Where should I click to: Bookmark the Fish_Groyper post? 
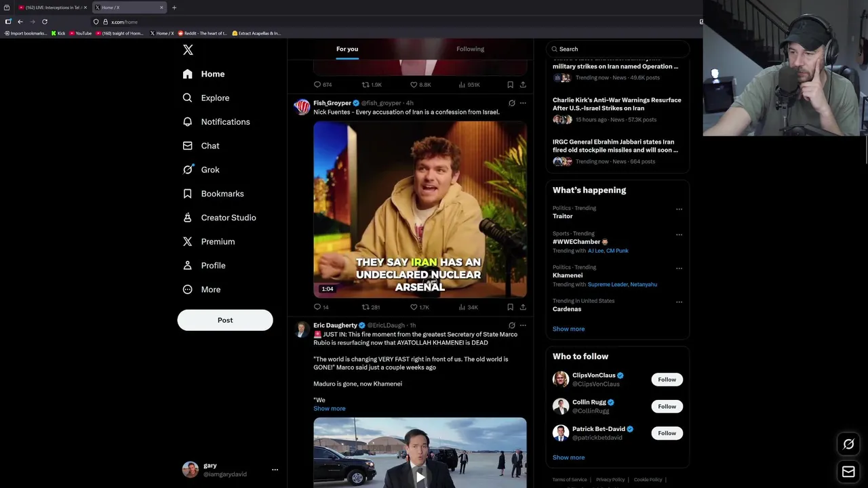(510, 307)
